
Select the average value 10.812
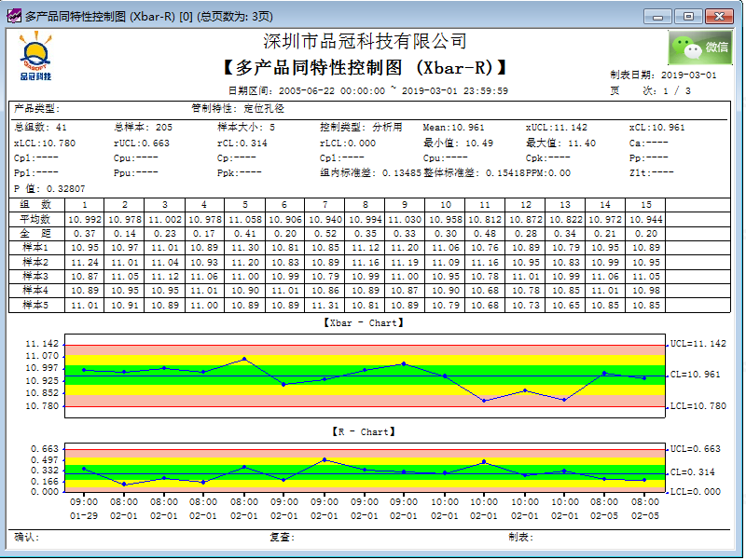(x=485, y=220)
